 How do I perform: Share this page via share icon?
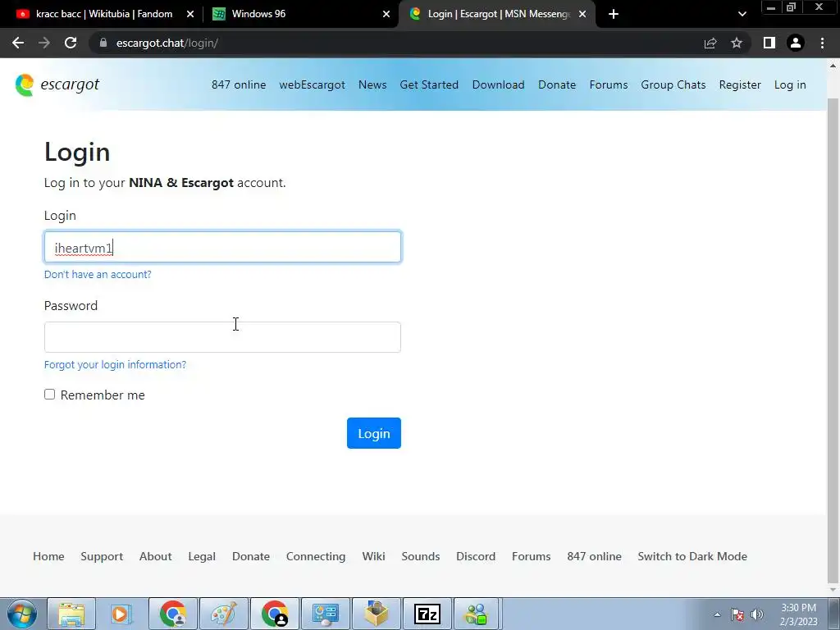pos(710,43)
